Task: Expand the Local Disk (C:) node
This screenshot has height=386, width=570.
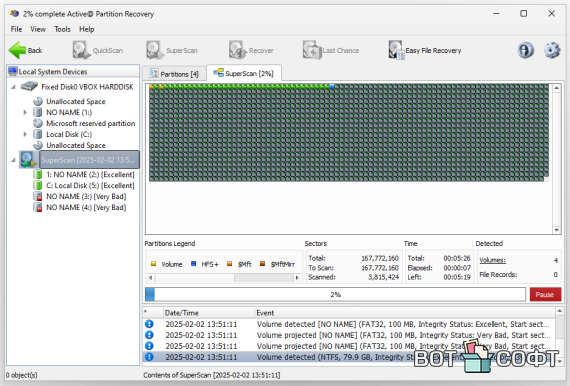Action: [x=25, y=134]
